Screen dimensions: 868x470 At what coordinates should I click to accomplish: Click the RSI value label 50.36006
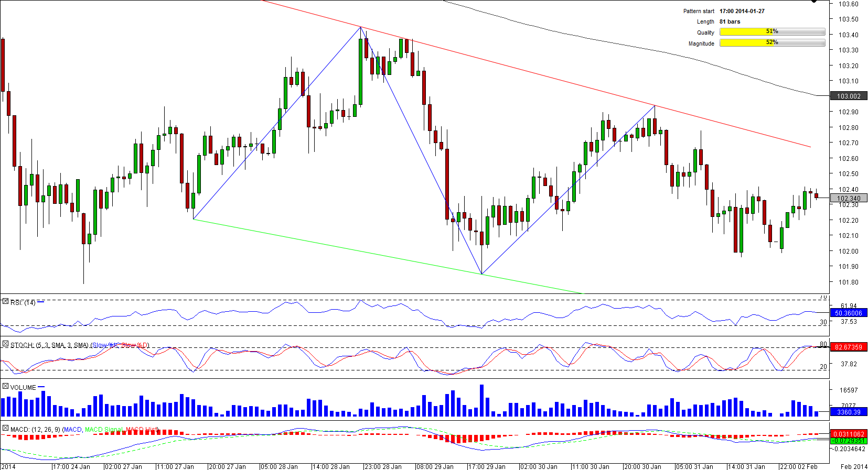click(x=848, y=313)
